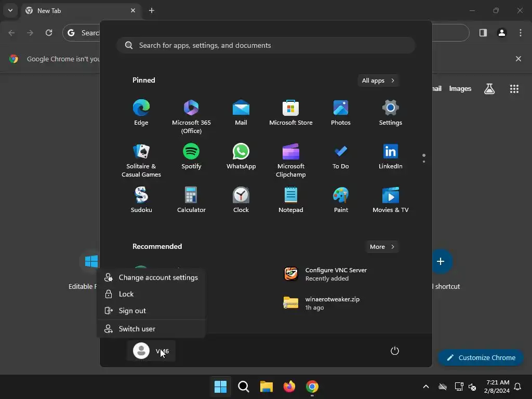Viewport: 532px width, 399px height.
Task: Show hidden system tray icons
Action: [x=426, y=387]
